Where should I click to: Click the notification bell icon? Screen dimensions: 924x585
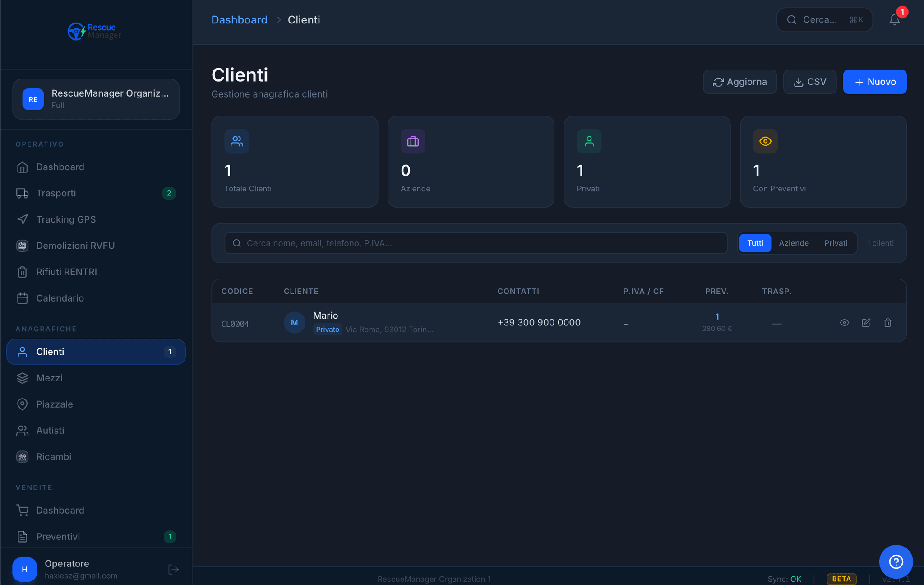pyautogui.click(x=894, y=20)
